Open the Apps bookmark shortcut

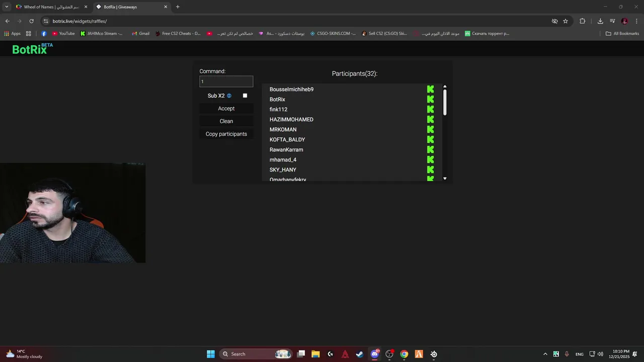pyautogui.click(x=12, y=34)
